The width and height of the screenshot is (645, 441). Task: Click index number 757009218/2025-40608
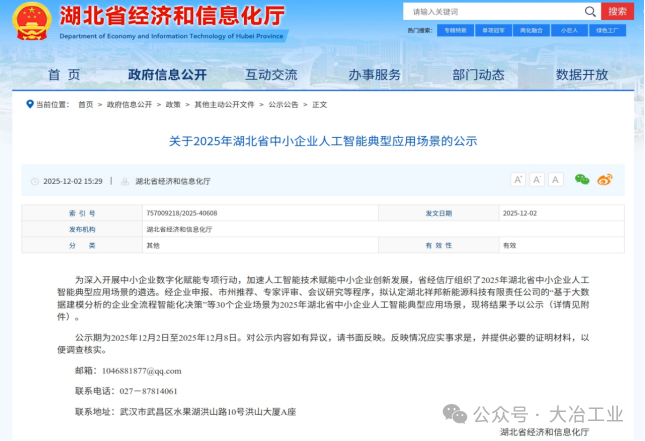182,213
